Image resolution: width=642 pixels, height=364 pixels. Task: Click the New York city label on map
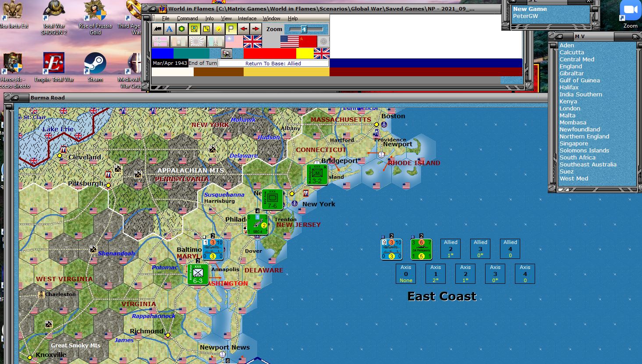click(319, 204)
